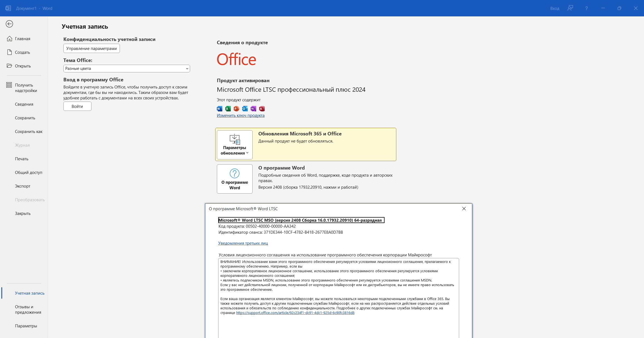644x338 pixels.
Task: Click the Открыть folder icon
Action: [x=10, y=66]
